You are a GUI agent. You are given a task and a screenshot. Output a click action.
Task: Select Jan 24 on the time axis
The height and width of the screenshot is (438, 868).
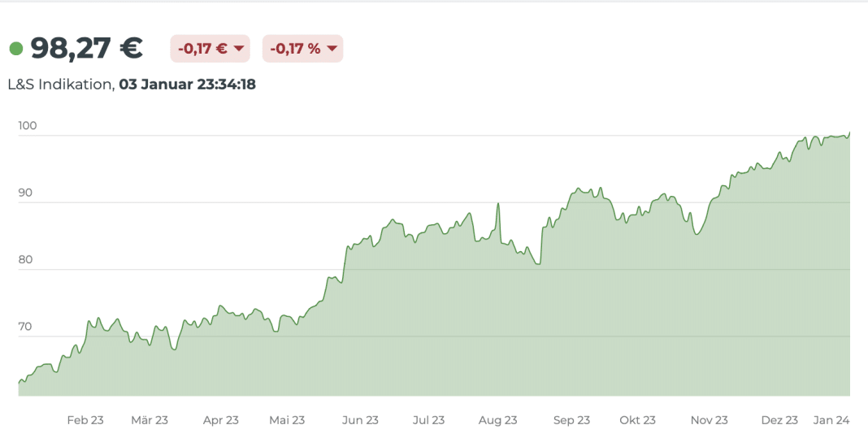tap(832, 420)
